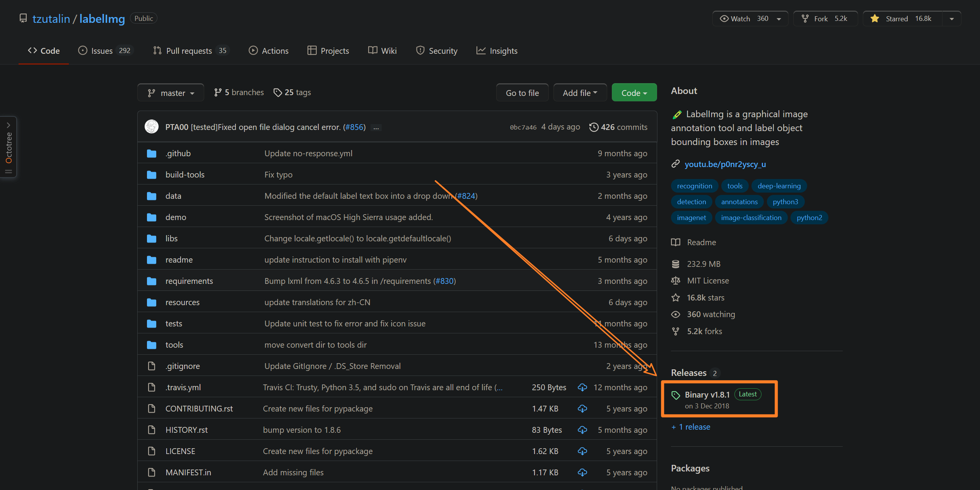
Task: Open the Binary v1.8.1 release
Action: (707, 395)
